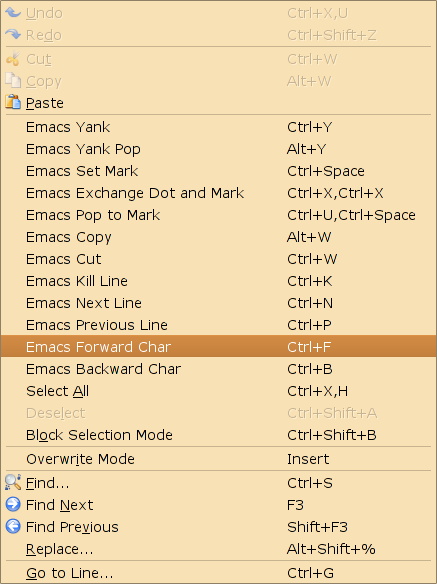Choose Emacs Yank from the menu
437x584 pixels.
219,127
